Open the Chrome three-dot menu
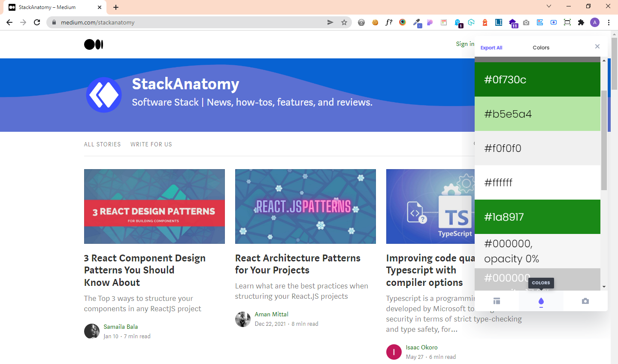 (609, 22)
